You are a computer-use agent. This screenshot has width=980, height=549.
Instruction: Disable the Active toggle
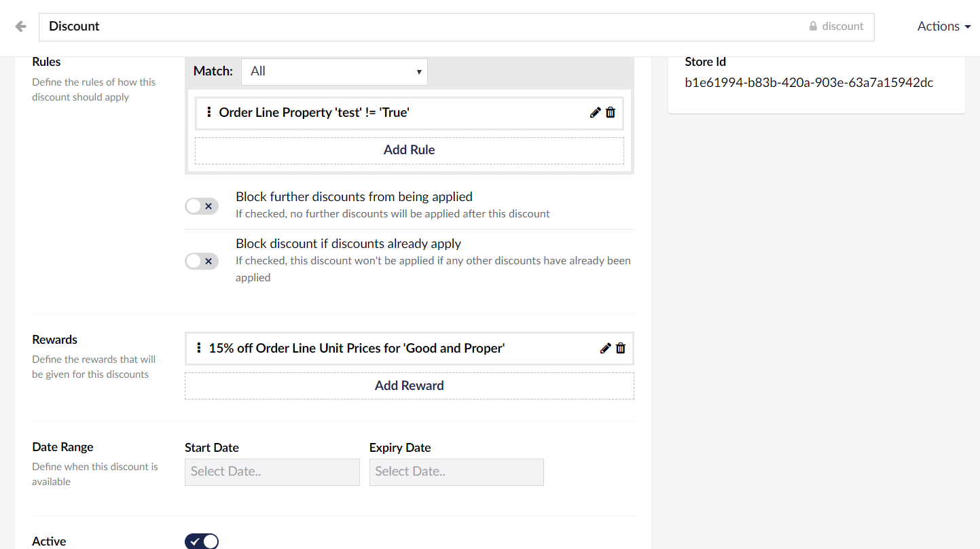[x=201, y=541]
